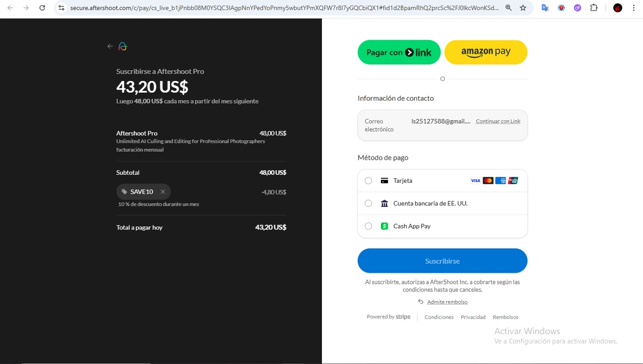Select the Cash App Pay radio button

coord(368,226)
